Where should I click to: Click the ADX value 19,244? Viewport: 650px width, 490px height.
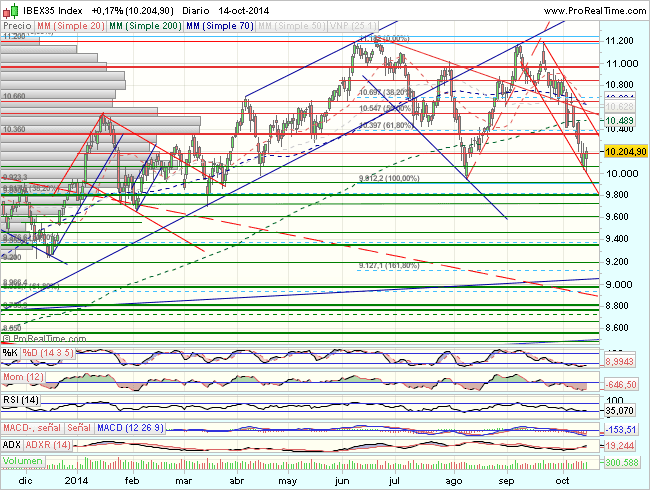[619, 446]
